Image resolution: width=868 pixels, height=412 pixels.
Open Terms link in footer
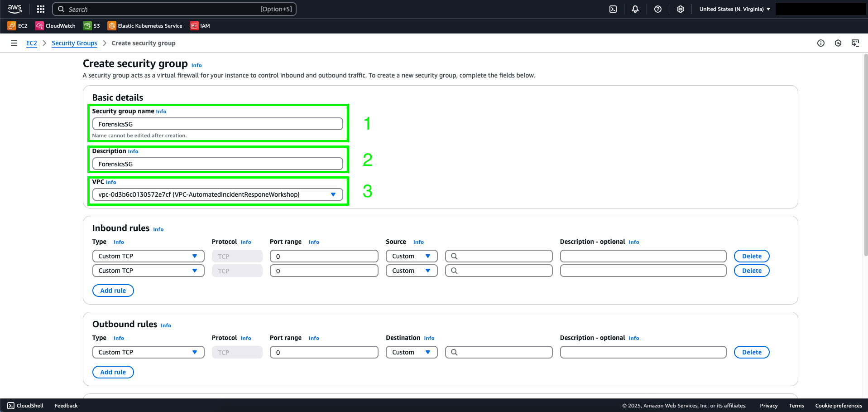point(796,406)
